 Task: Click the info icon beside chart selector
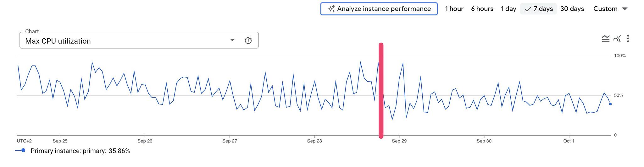248,41
